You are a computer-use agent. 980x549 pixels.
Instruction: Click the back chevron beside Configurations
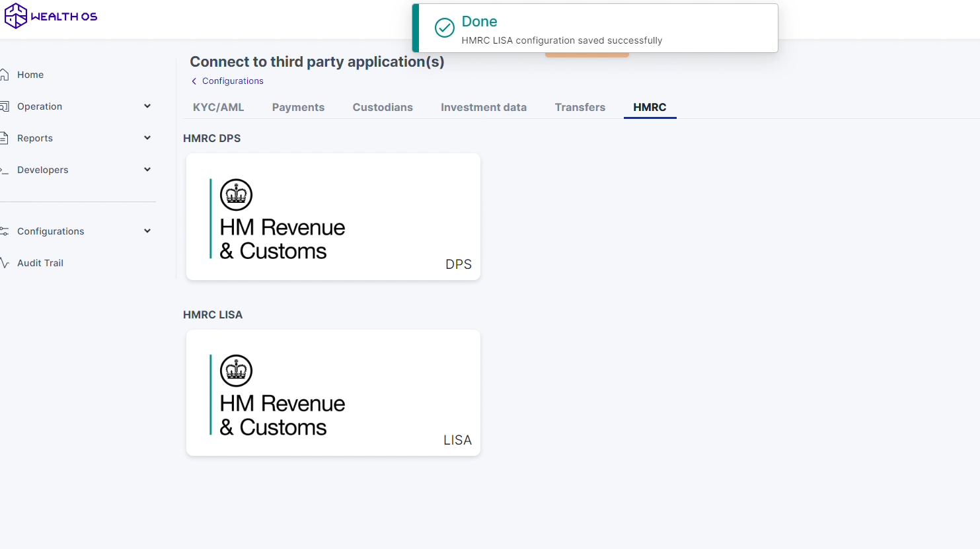[194, 81]
